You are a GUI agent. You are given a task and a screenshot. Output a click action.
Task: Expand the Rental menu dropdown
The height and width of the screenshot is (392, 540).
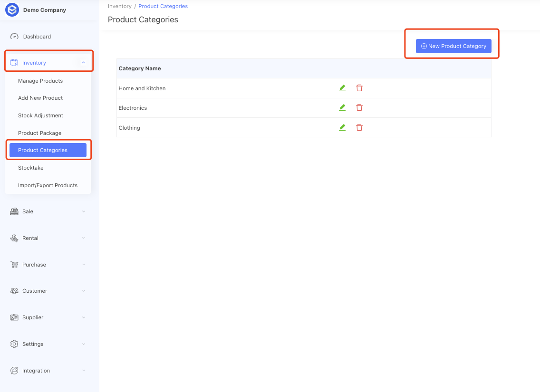[84, 238]
